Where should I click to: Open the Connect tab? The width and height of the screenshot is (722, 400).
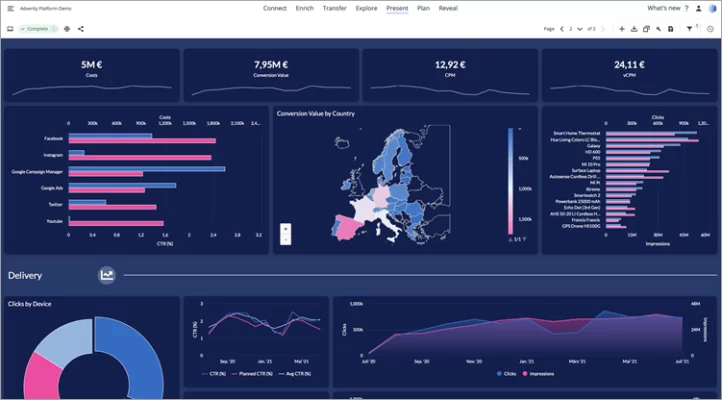pos(274,8)
